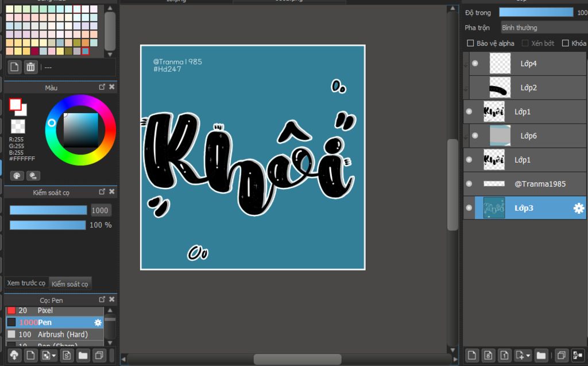Enable the Khóa lock checkbox
Screen dimensions: 588x366
[x=565, y=43]
